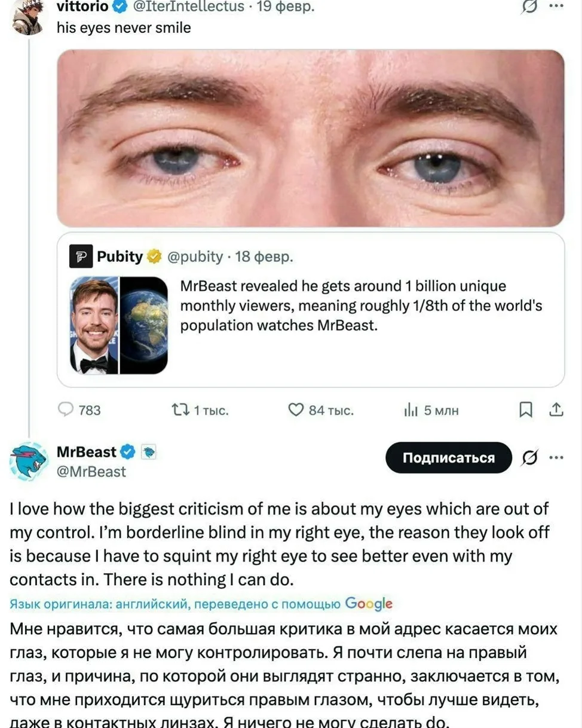Share vittorio's tweet via share icon
Screen dimensions: 582x728
point(556,410)
